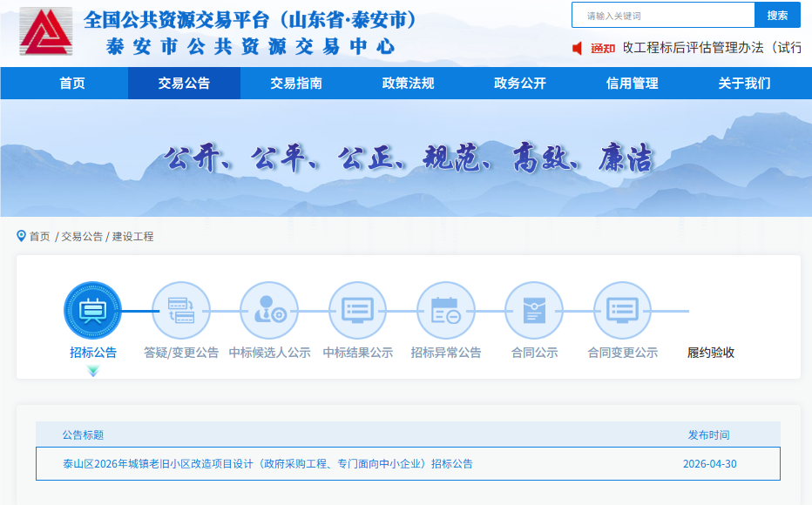
Task: Click the 履约验收 step label
Action: point(711,353)
